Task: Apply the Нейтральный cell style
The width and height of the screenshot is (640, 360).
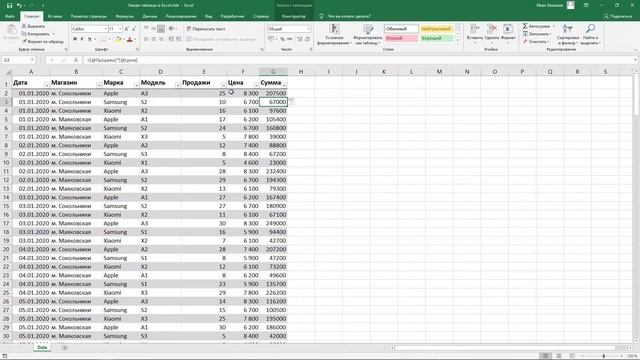Action: pos(436,29)
